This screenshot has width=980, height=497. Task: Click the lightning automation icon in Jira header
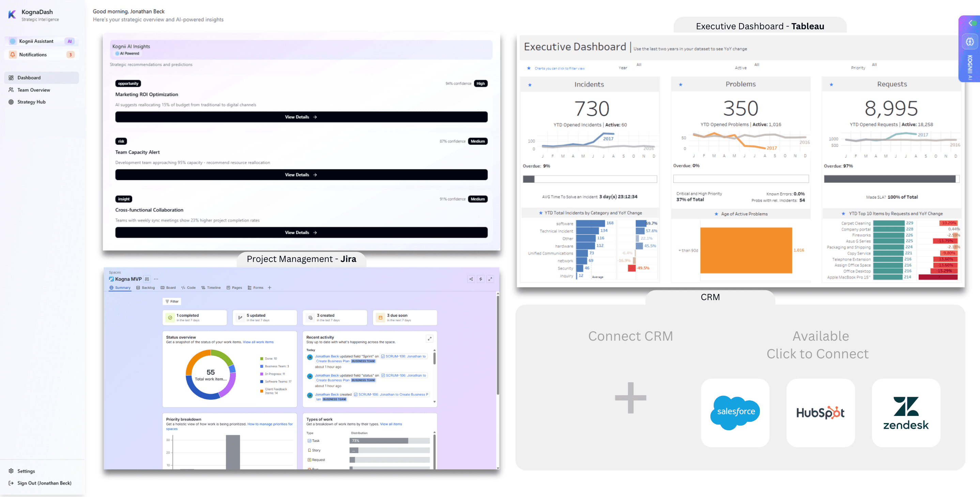481,279
